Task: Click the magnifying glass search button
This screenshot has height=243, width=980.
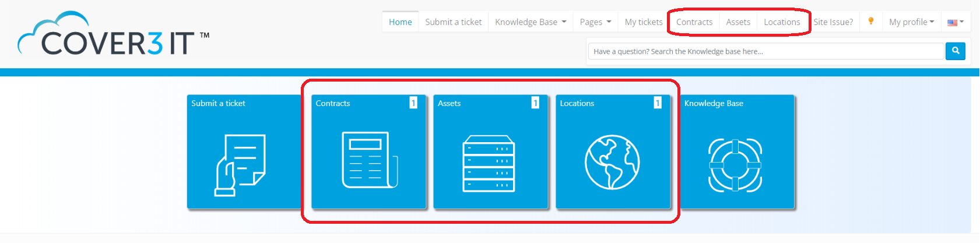Action: click(x=955, y=51)
